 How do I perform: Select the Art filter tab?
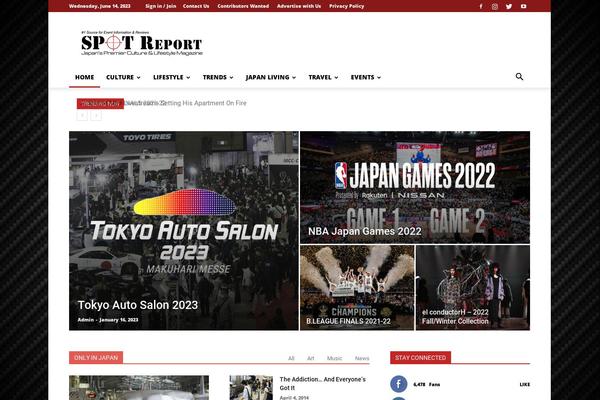310,358
